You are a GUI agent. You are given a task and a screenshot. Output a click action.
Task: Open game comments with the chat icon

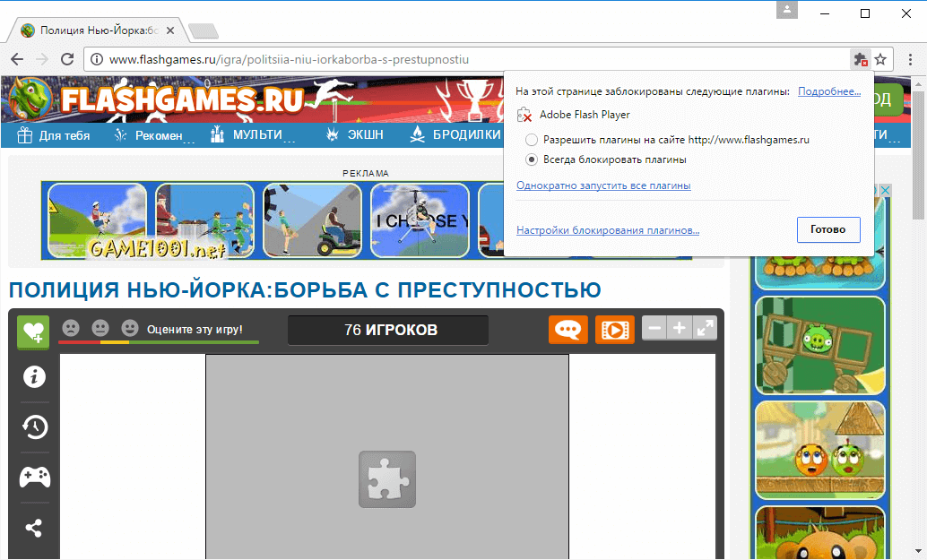567,329
